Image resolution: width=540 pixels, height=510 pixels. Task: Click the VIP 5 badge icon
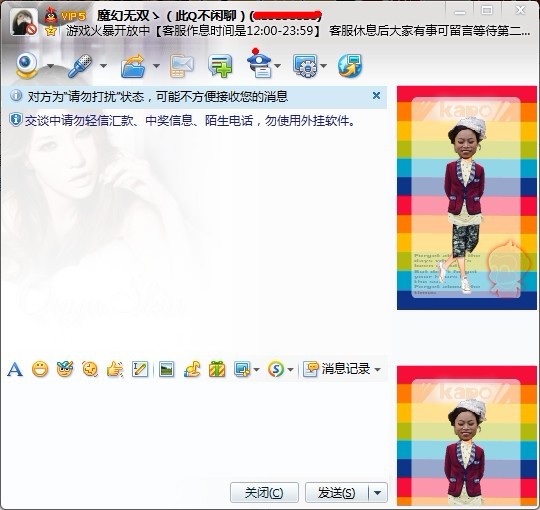73,16
